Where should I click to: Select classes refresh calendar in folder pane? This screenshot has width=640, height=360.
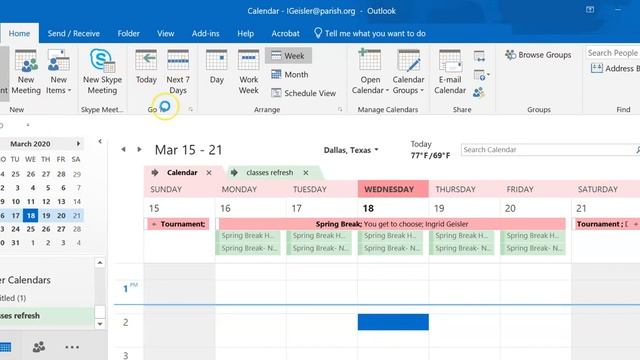pos(47,316)
